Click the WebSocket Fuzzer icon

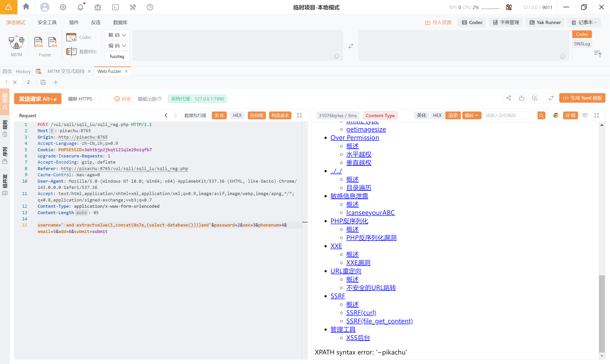point(52,42)
